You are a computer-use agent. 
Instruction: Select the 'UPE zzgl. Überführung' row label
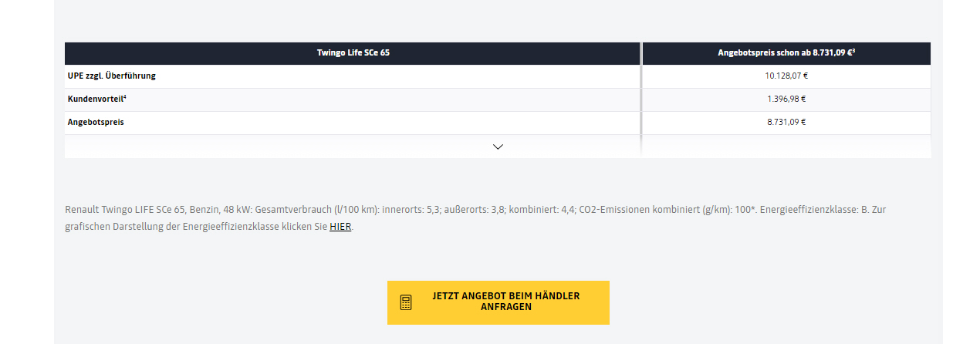click(x=112, y=76)
